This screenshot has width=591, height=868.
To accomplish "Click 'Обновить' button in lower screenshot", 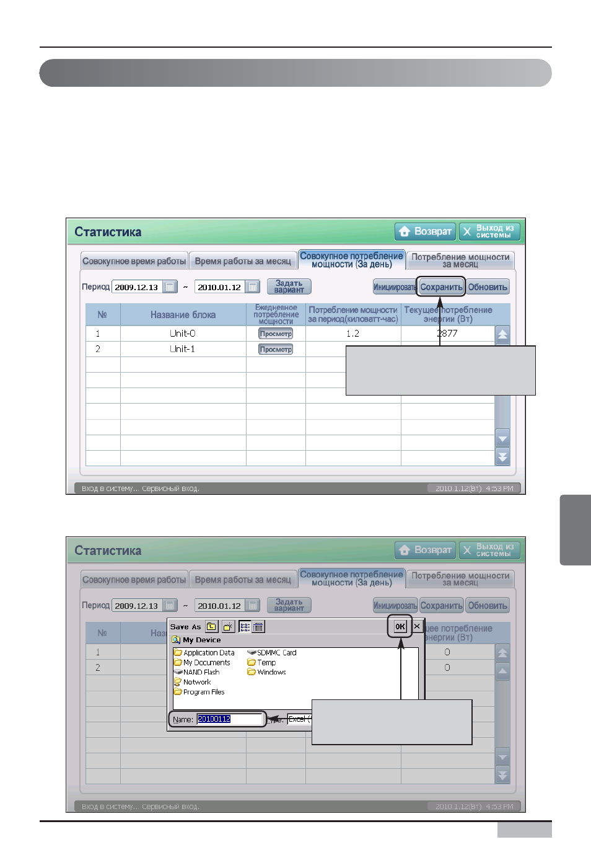I will point(488,606).
